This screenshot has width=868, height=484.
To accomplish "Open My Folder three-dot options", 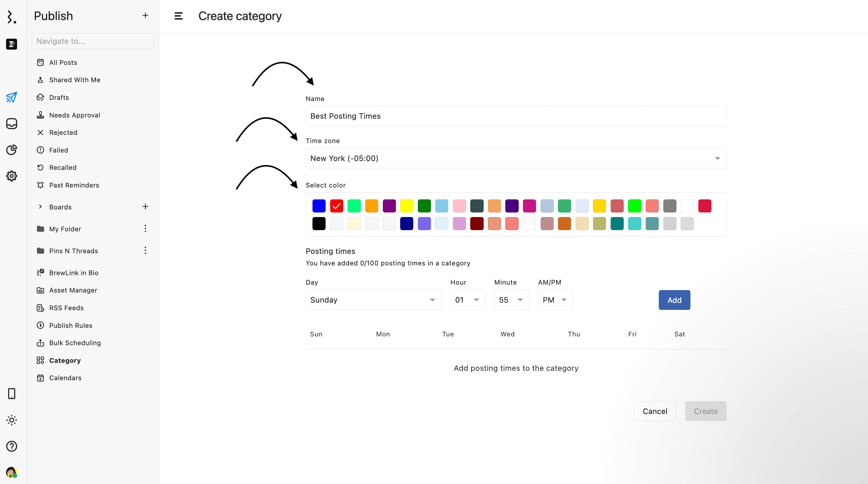I will 145,229.
